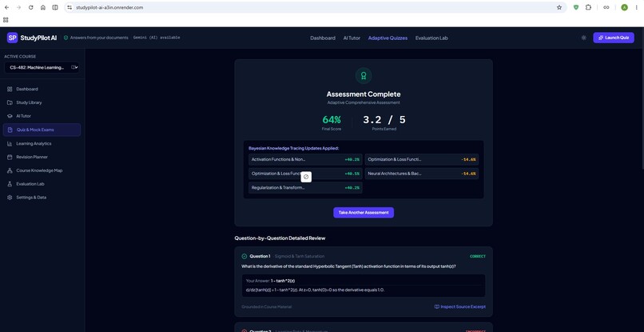Screen dimensions: 644x332
Task: Click the SP StudyPilot AI logo
Action: coord(32,38)
